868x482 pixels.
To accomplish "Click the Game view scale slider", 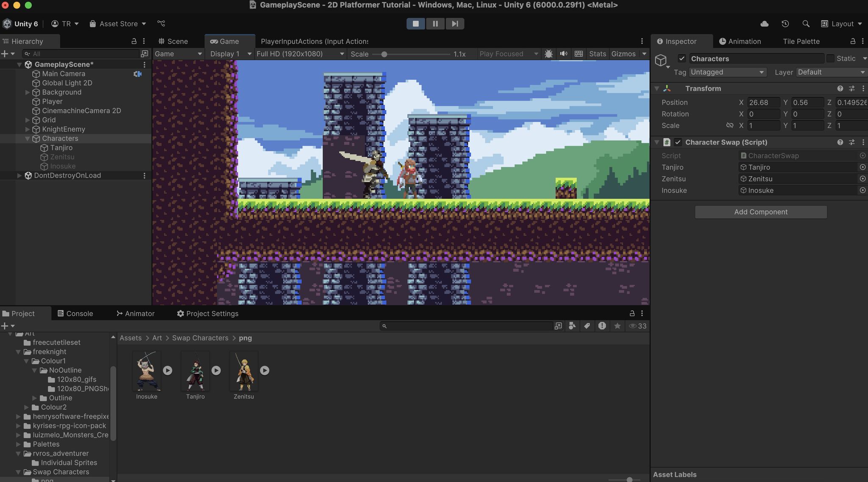I will click(384, 54).
